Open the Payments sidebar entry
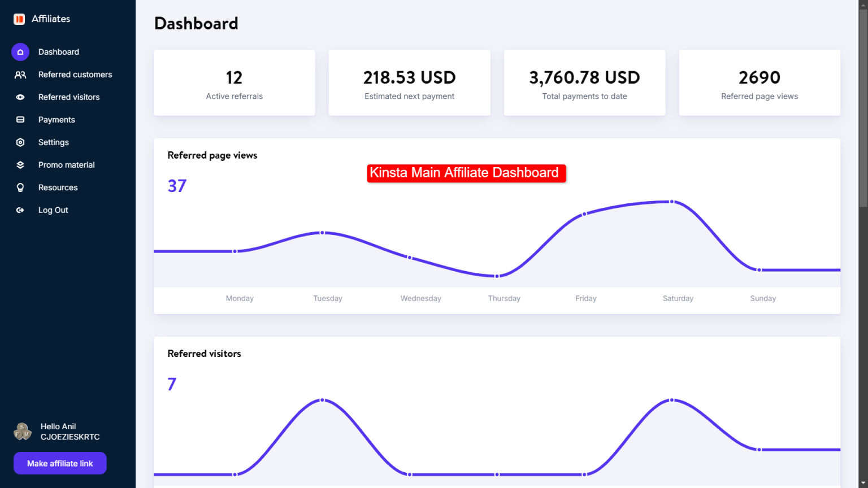The image size is (868, 488). click(56, 119)
